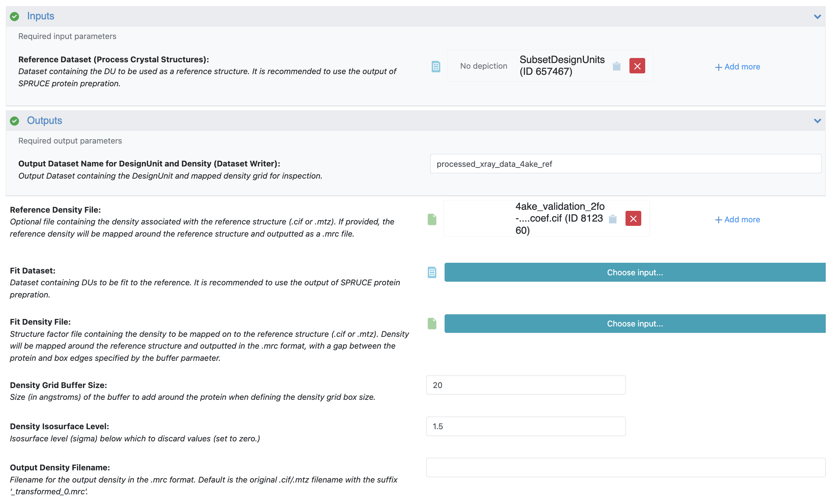
Task: Click green checkmark icon next to Inputs
Action: click(14, 16)
